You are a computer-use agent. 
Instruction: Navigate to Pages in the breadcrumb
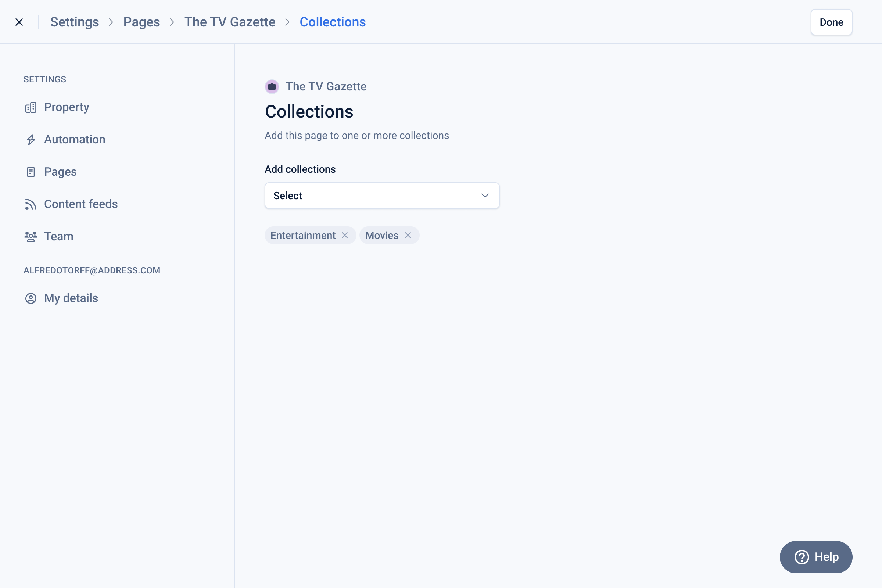click(x=141, y=22)
